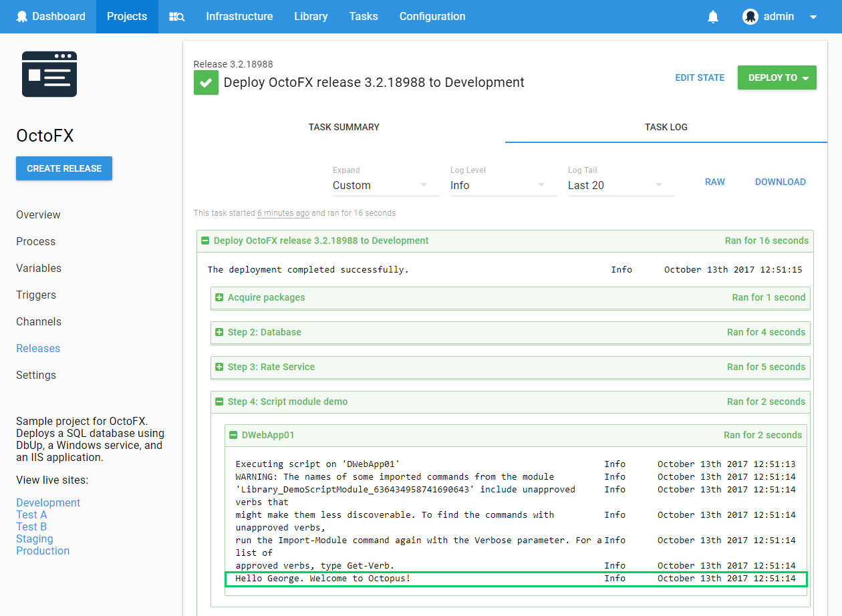Click the OctoFX project logo image
The width and height of the screenshot is (842, 616).
(49, 74)
